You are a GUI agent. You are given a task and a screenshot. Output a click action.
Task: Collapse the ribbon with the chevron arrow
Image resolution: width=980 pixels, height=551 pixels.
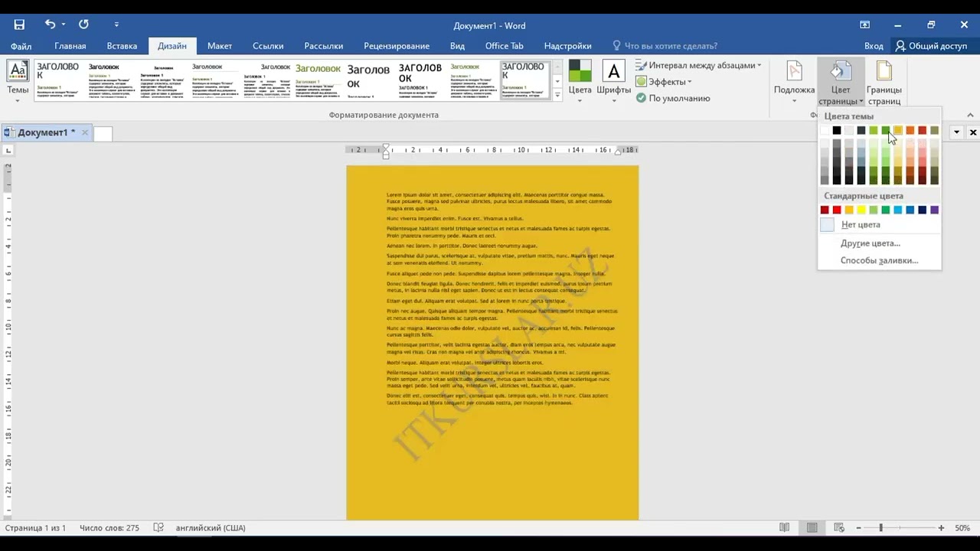pyautogui.click(x=971, y=115)
